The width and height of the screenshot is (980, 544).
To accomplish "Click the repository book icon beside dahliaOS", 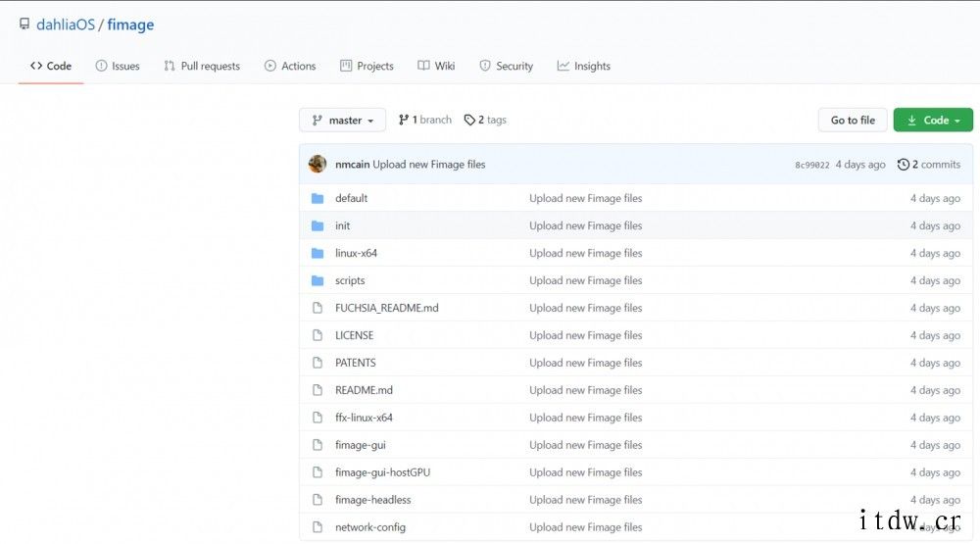I will tap(24, 25).
